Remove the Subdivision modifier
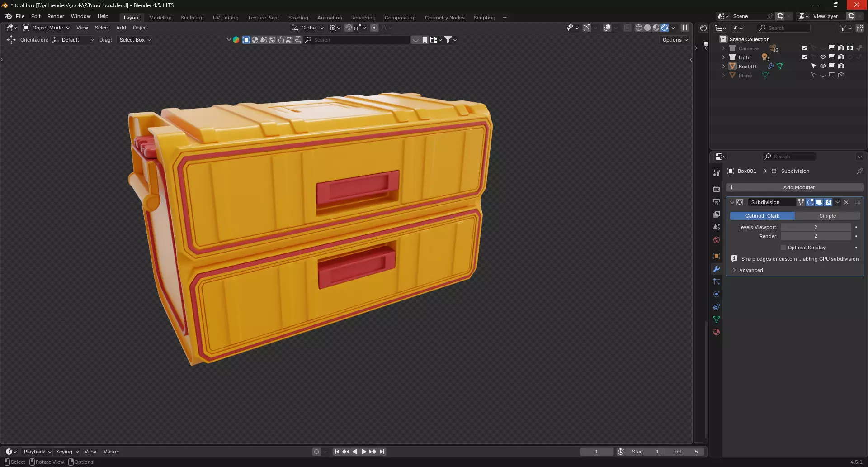Screen dimensions: 868x467 click(x=846, y=202)
